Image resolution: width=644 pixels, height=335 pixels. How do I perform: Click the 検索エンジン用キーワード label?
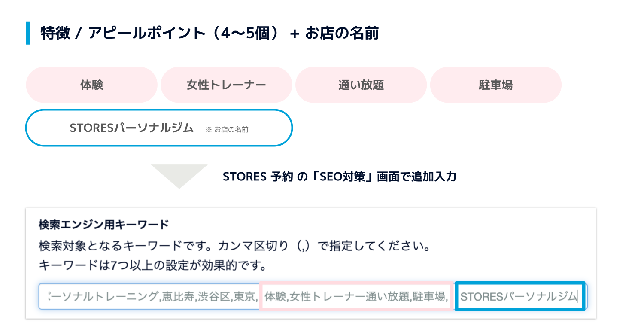103,224
